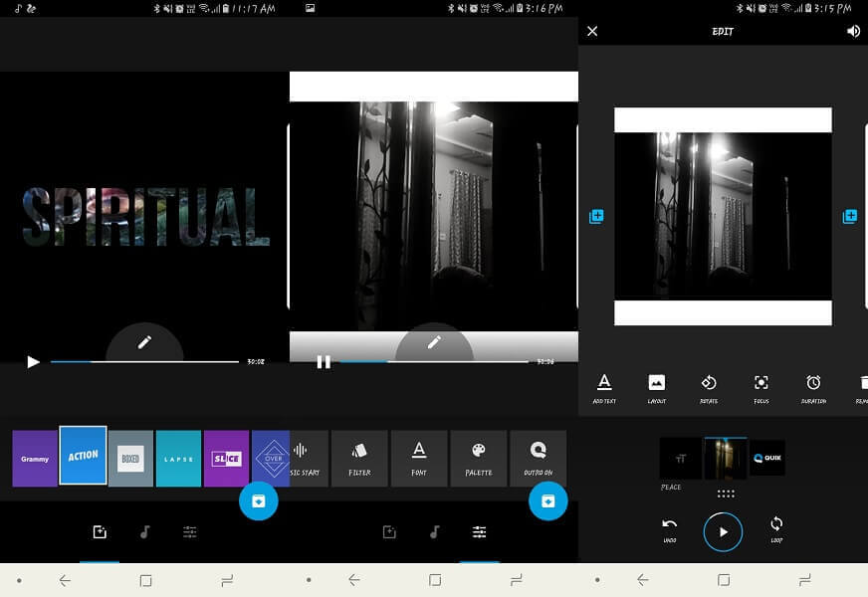Tap the EDIT screen title
The width and height of the screenshot is (868, 597).
pos(723,32)
